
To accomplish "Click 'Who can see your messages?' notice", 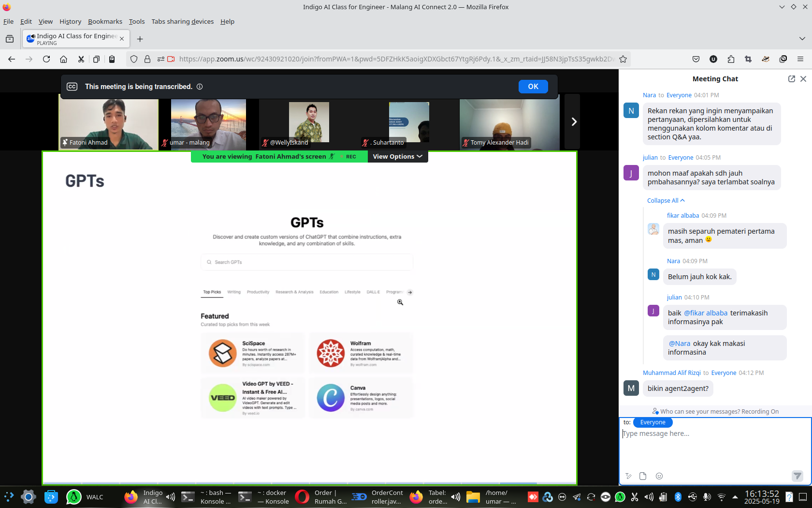I will (x=715, y=411).
